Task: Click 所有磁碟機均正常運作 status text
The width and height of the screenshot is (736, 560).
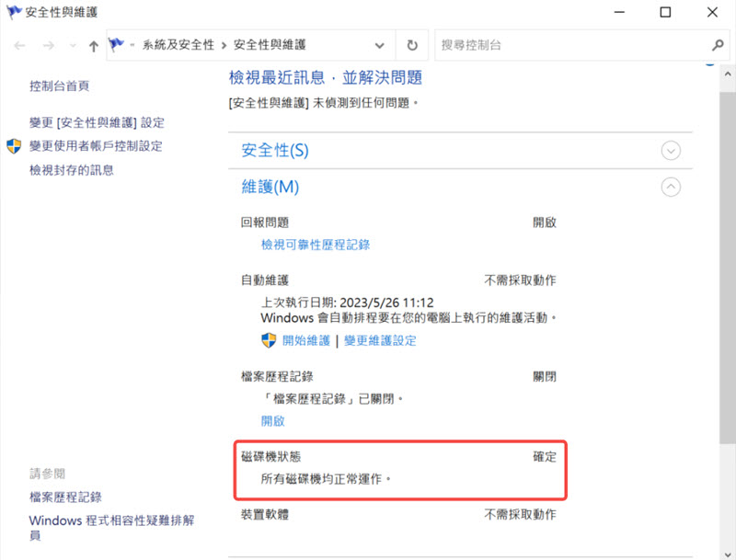Action: click(326, 479)
